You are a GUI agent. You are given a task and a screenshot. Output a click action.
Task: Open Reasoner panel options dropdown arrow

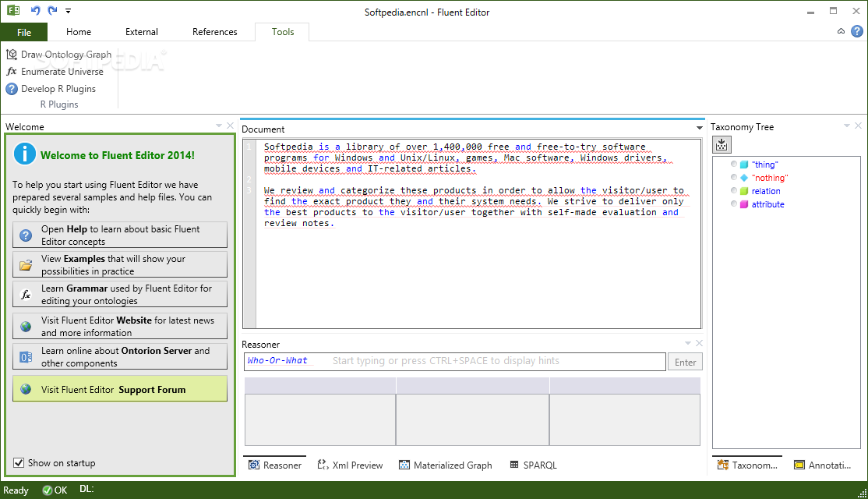pyautogui.click(x=688, y=343)
